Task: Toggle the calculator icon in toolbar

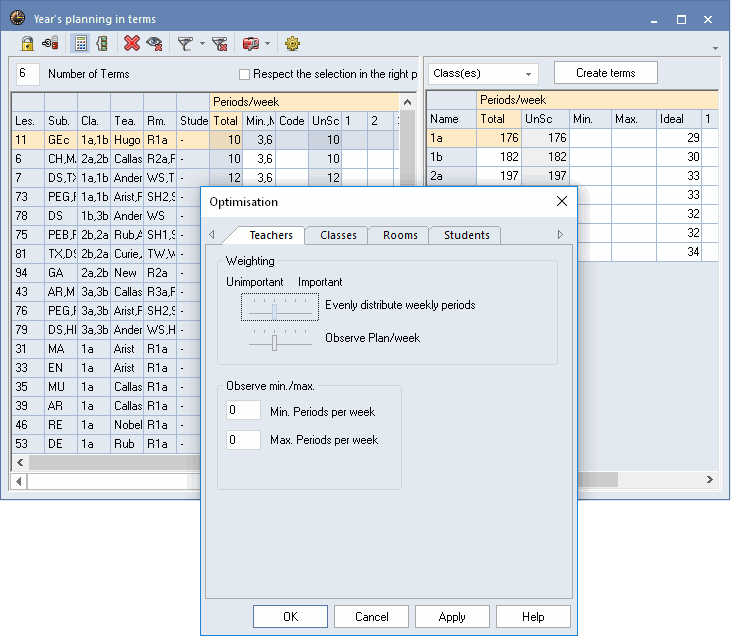Action: (x=81, y=43)
